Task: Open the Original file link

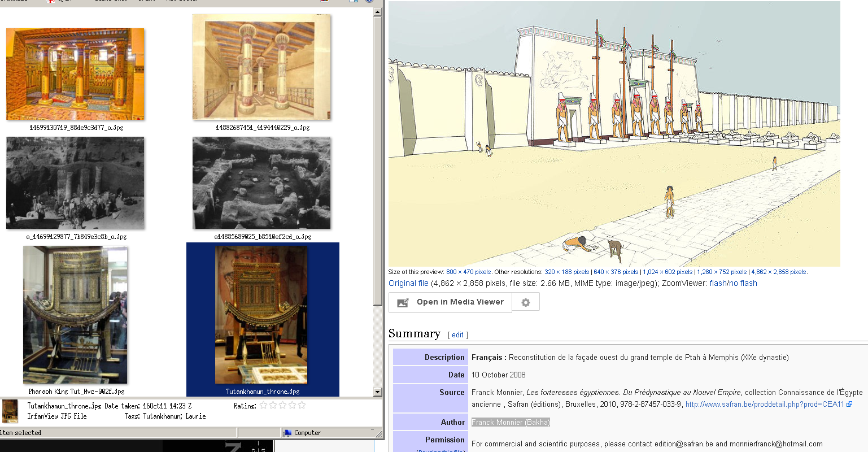Action: (408, 283)
